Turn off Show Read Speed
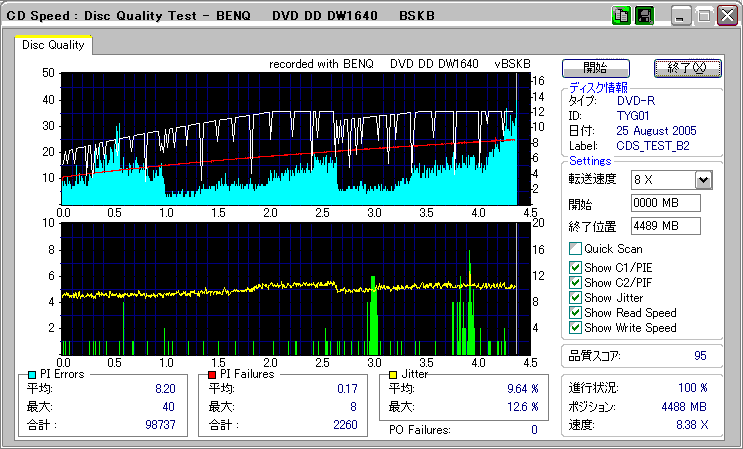 575,312
